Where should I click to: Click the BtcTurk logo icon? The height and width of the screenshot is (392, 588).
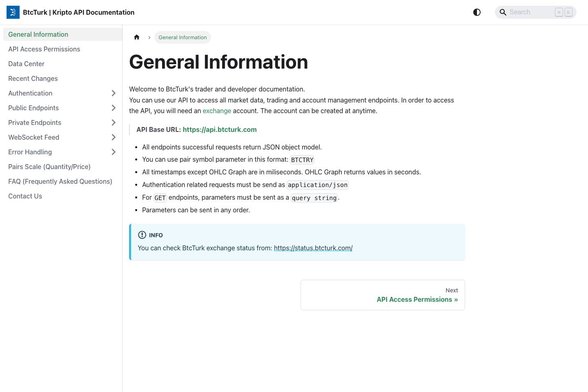(13, 12)
